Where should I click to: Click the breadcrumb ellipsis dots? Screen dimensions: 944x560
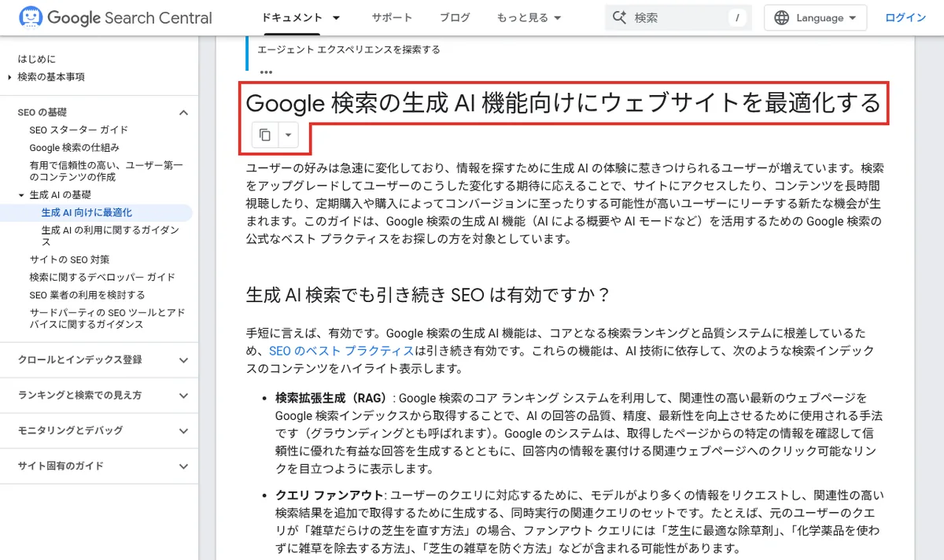pos(266,72)
